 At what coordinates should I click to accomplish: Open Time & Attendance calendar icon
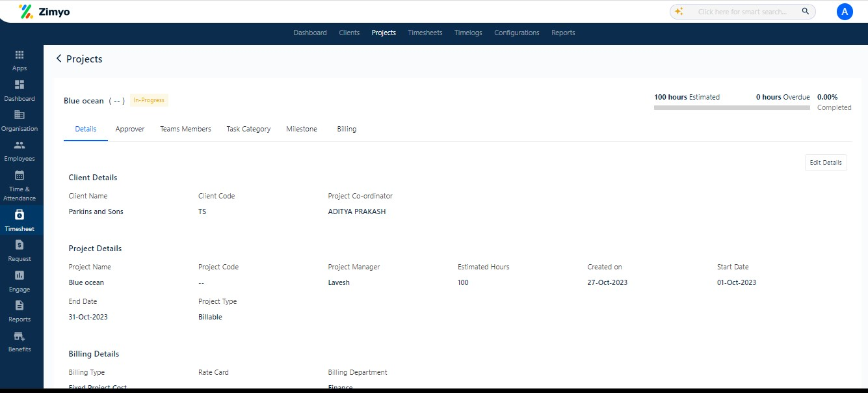[20, 175]
